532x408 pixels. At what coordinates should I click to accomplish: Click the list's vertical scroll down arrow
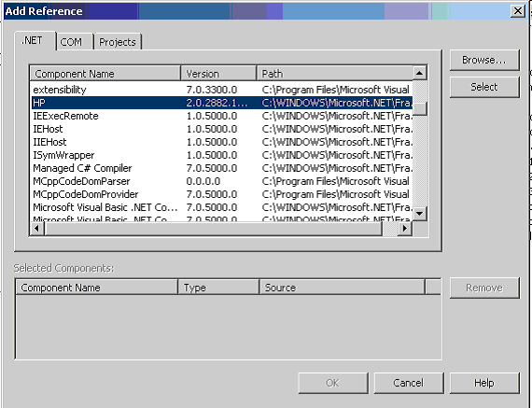(420, 214)
